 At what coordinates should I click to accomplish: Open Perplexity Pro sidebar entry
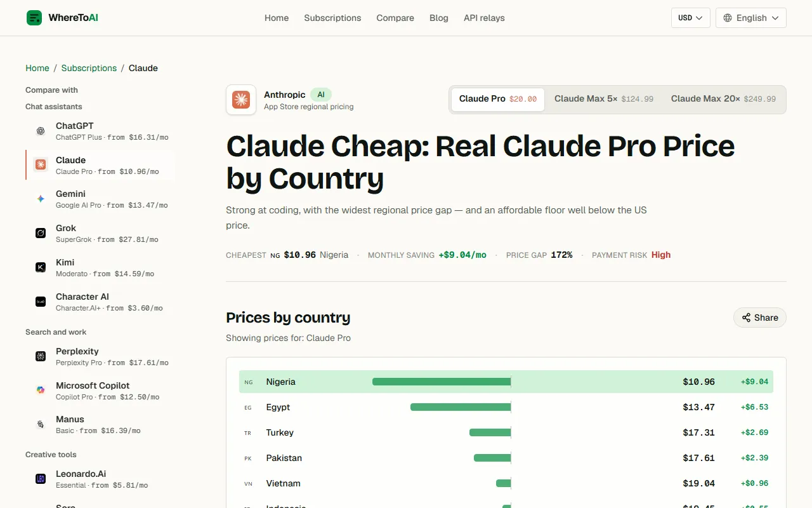click(100, 356)
